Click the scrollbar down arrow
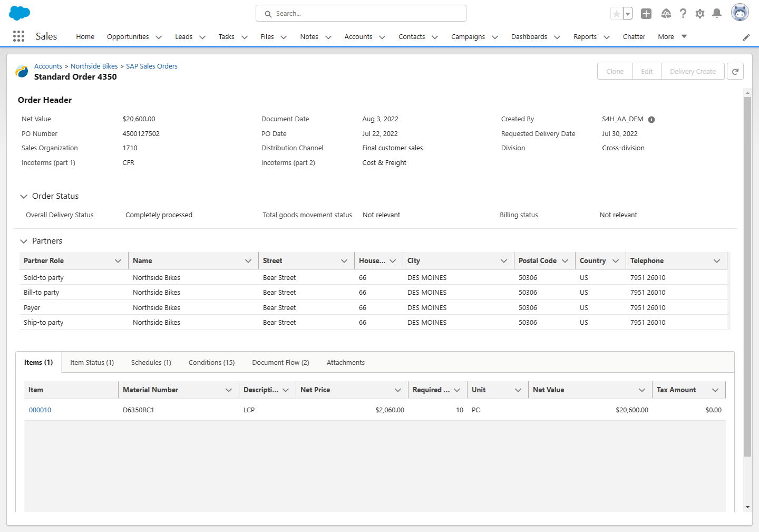This screenshot has width=759, height=532. point(747,507)
